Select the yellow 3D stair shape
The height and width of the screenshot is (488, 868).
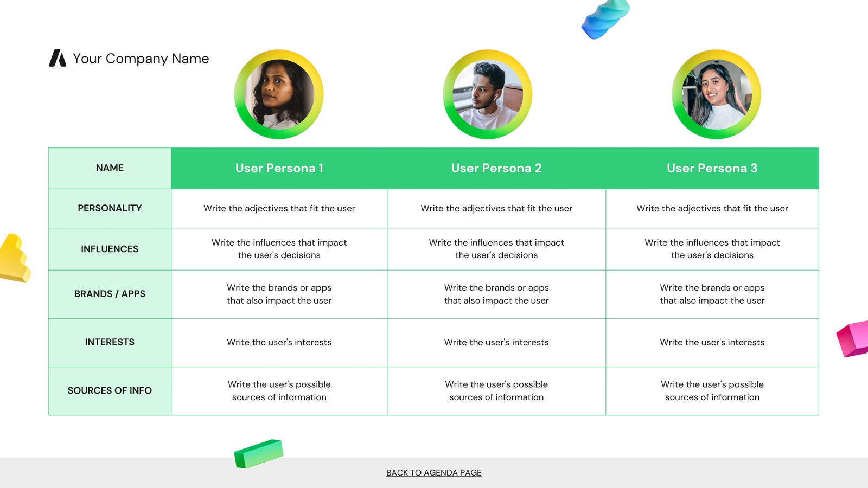[x=15, y=258]
